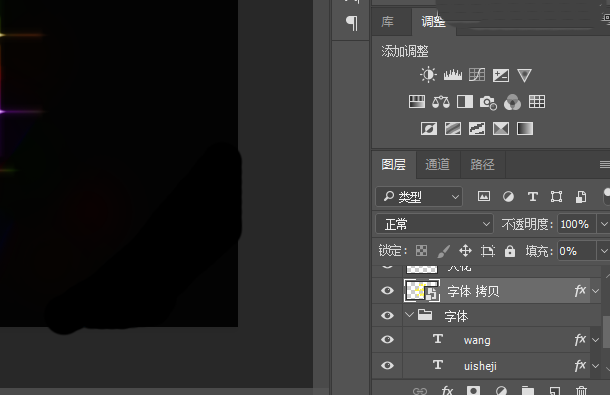
Task: Collapse the 字体 layer group
Action: [409, 314]
